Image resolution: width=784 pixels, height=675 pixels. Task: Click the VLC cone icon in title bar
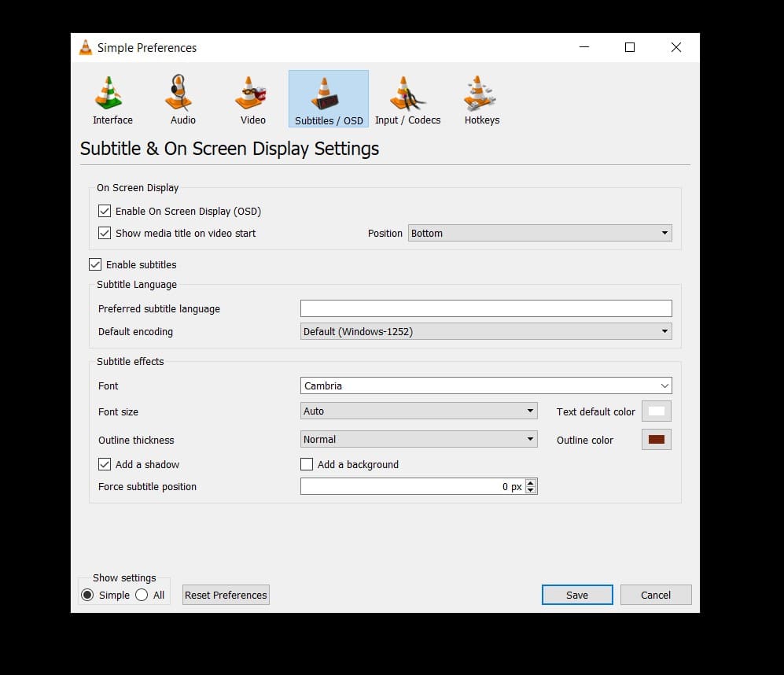click(86, 47)
